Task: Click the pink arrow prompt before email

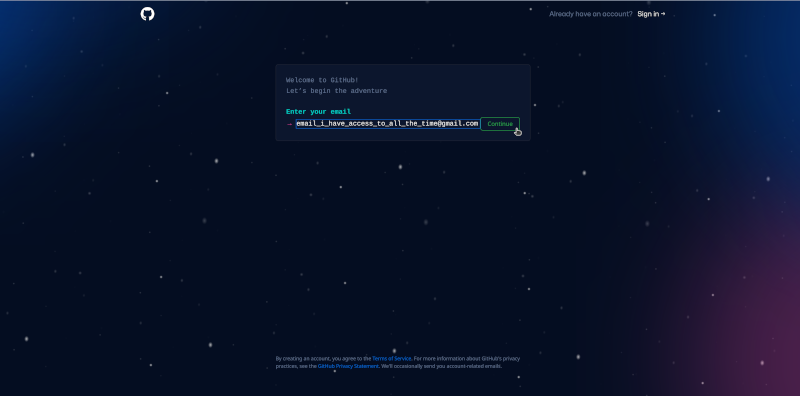Action: point(289,124)
